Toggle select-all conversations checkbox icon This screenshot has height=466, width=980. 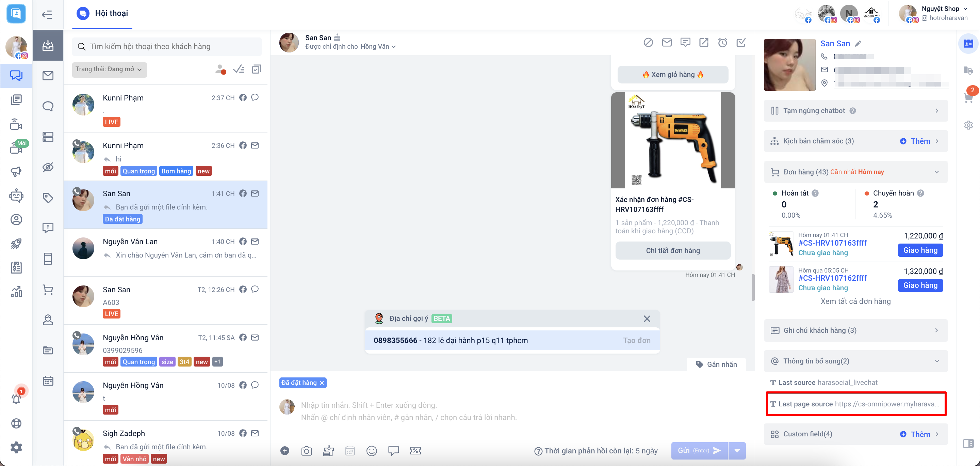point(257,69)
